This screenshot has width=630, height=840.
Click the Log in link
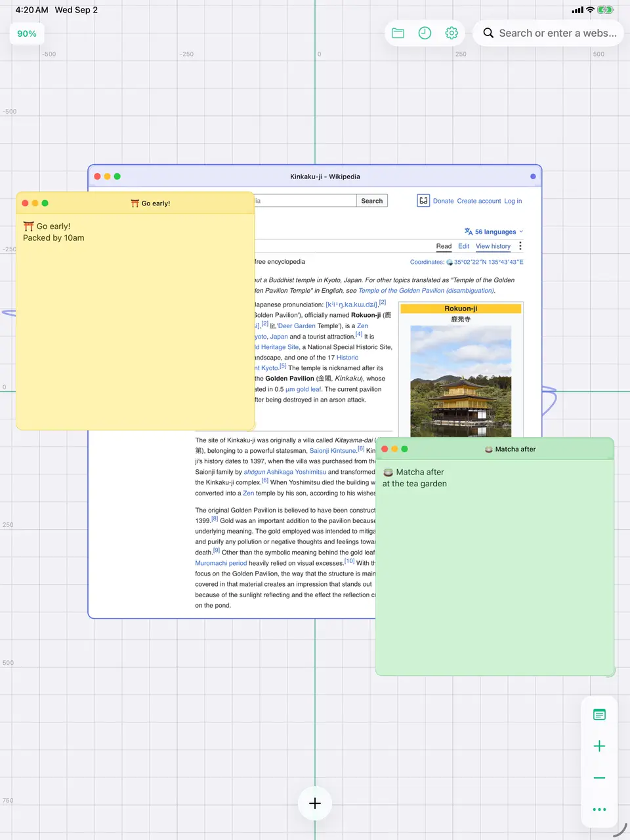coord(513,201)
